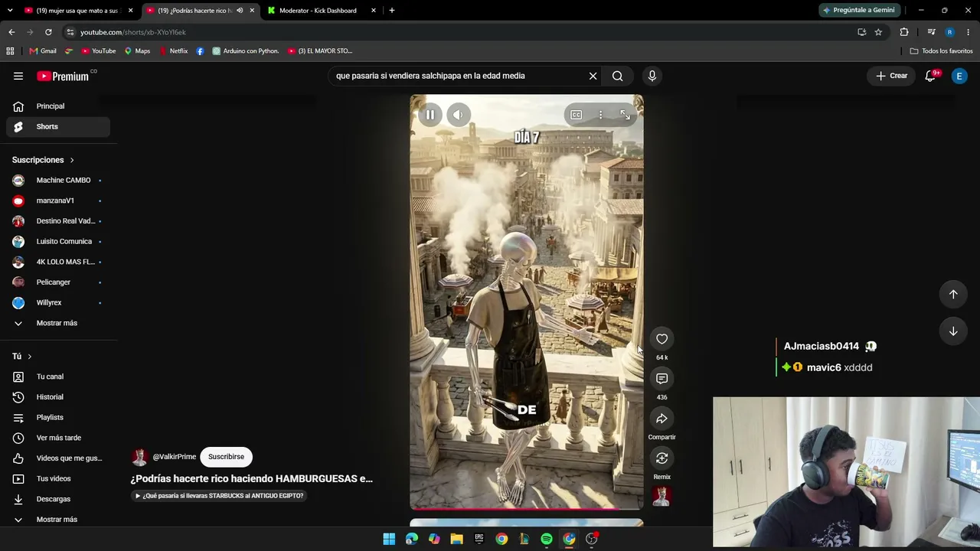Open the Gmail bookmark
The width and height of the screenshot is (980, 551).
click(43, 51)
